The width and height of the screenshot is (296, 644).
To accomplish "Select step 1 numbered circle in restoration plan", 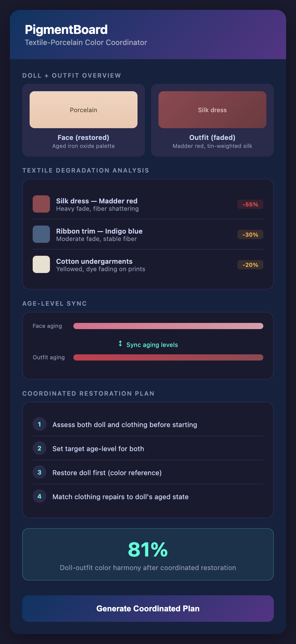I will click(x=39, y=424).
